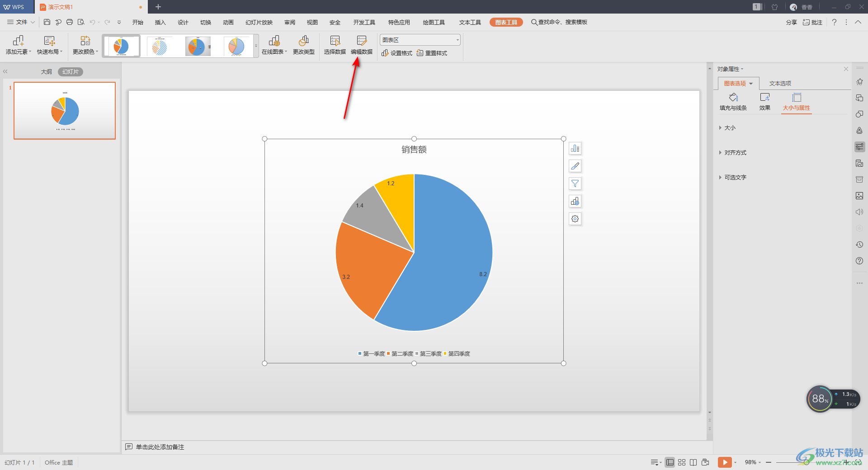Click the floating online chart icon
Image resolution: width=868 pixels, height=470 pixels.
tap(575, 201)
